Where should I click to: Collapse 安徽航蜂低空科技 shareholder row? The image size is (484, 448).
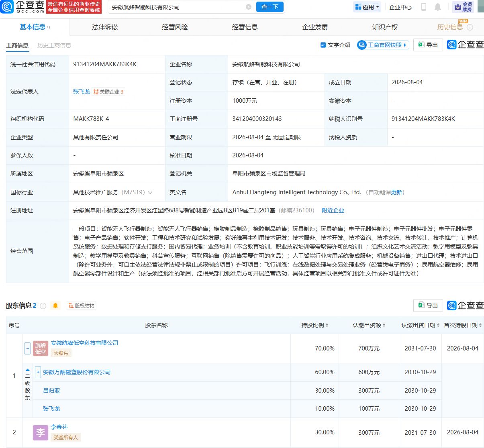(27, 348)
